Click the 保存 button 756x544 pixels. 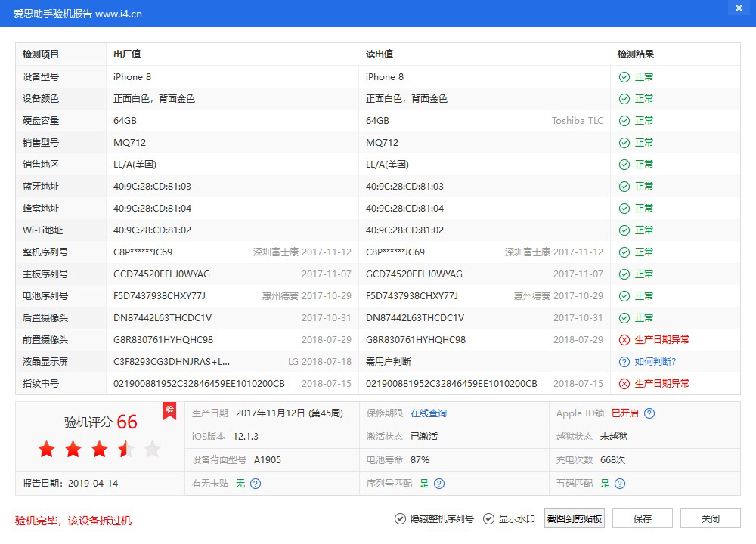(x=642, y=519)
